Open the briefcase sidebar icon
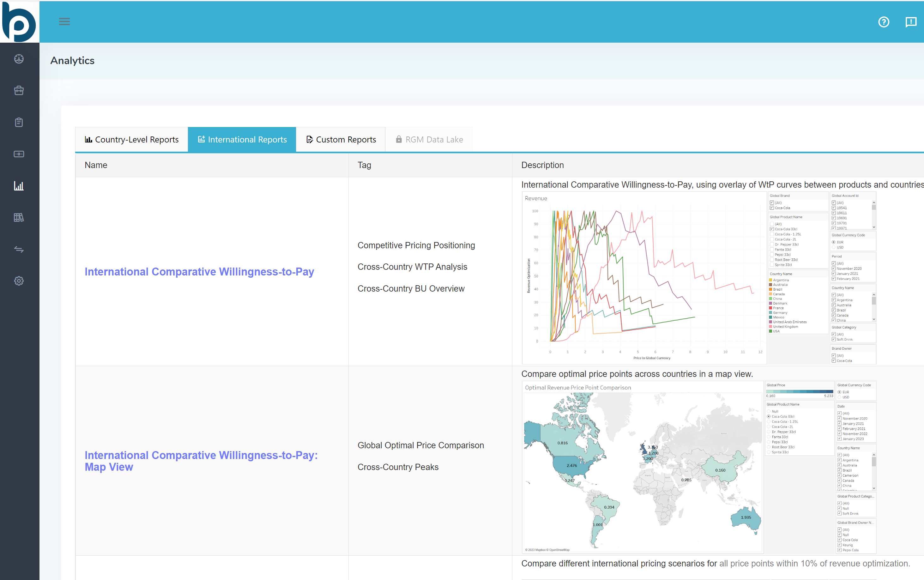The image size is (924, 580). point(19,91)
